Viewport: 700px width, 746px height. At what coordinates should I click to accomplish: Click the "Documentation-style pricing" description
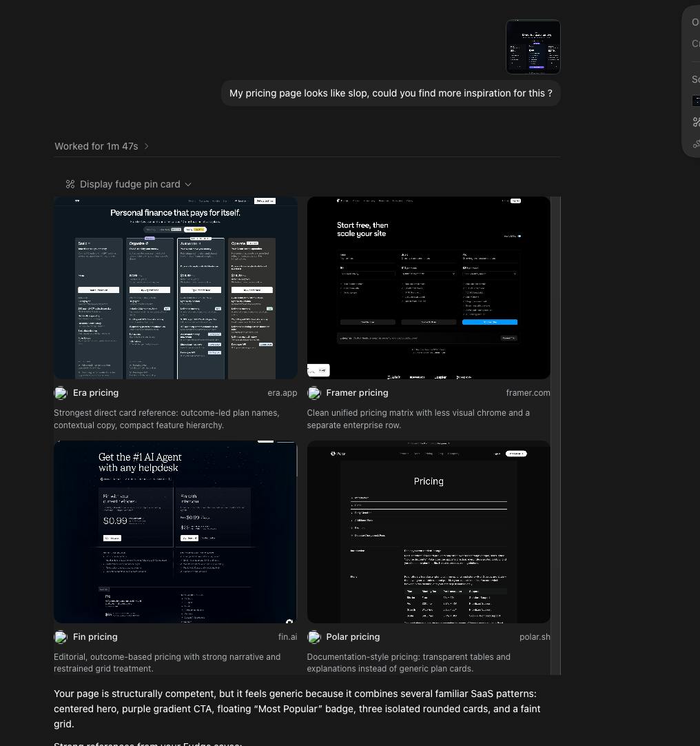(409, 663)
